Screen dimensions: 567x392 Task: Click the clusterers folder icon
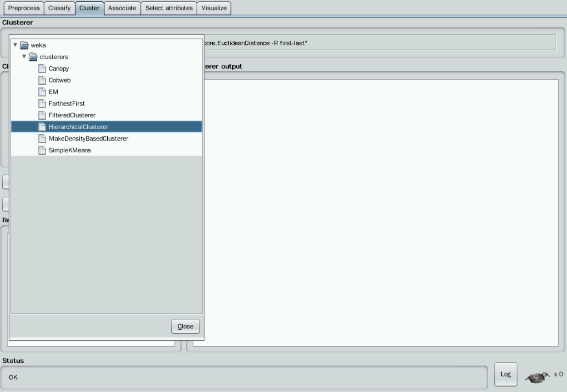click(33, 57)
